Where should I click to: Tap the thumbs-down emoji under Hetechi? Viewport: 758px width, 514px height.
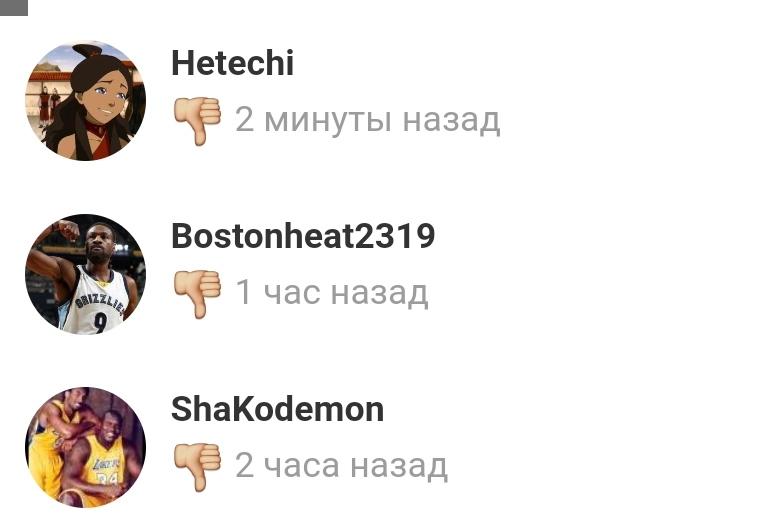pos(197,121)
